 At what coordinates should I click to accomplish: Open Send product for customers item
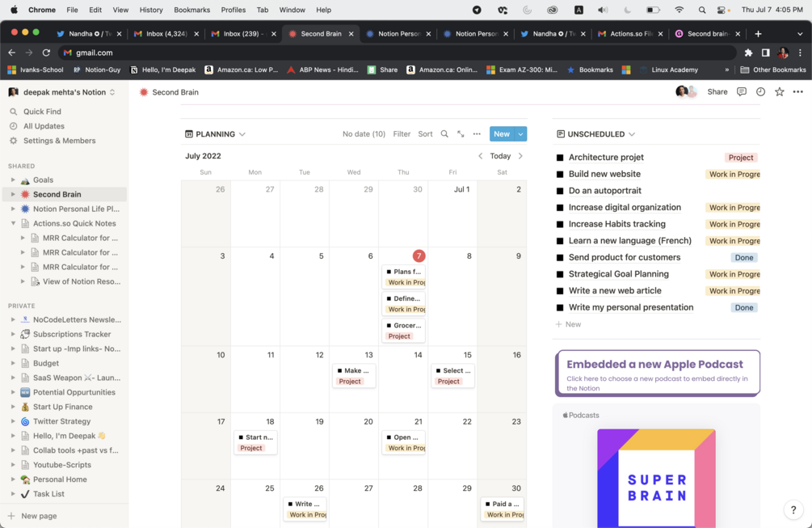click(624, 257)
